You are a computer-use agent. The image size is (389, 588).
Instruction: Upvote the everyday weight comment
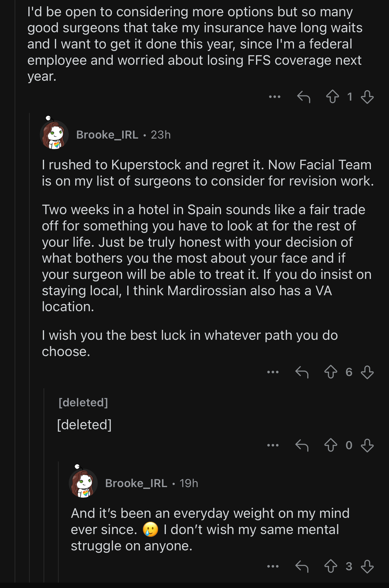tap(331, 566)
